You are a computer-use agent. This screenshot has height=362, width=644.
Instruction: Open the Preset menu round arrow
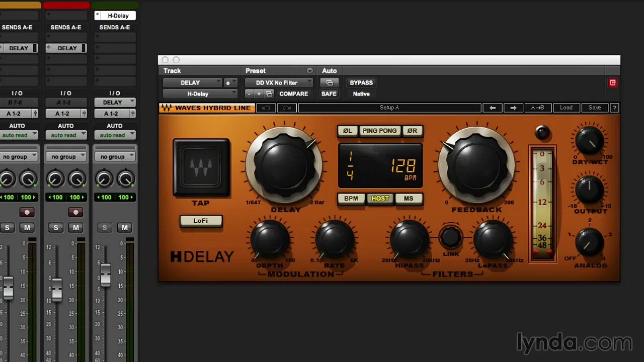click(309, 71)
